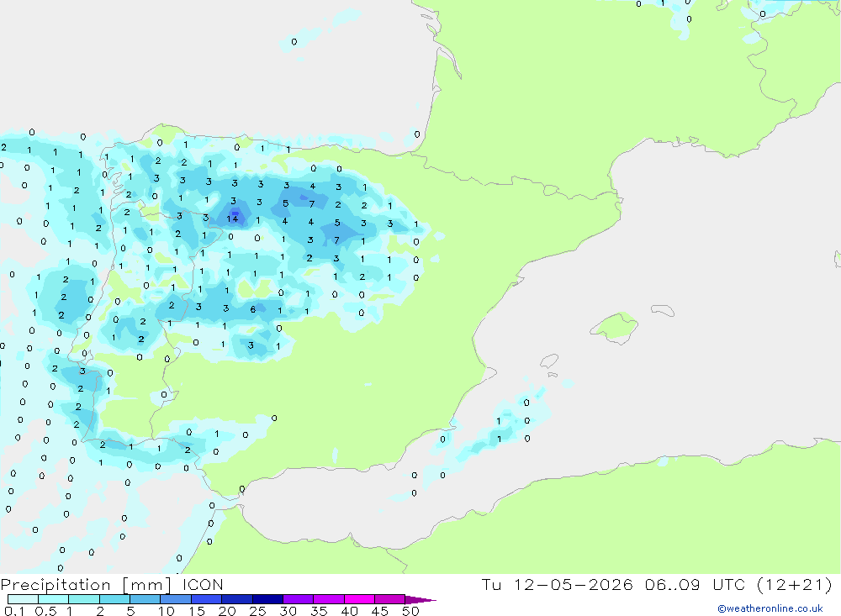Click the 35–40 mm violet legend swatch
This screenshot has width=841, height=616.
click(329, 599)
